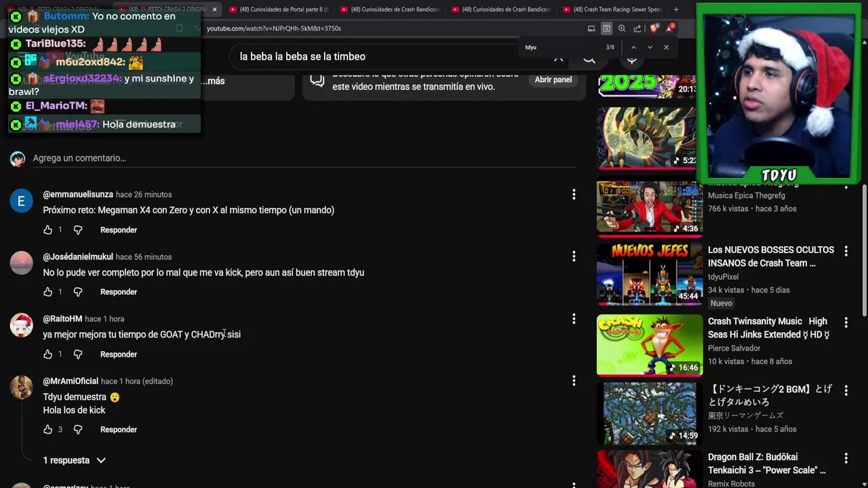This screenshot has width=868, height=488.
Task: Switch to the third browser tab Curiosidades de Crash Bandicoot
Action: 389,9
